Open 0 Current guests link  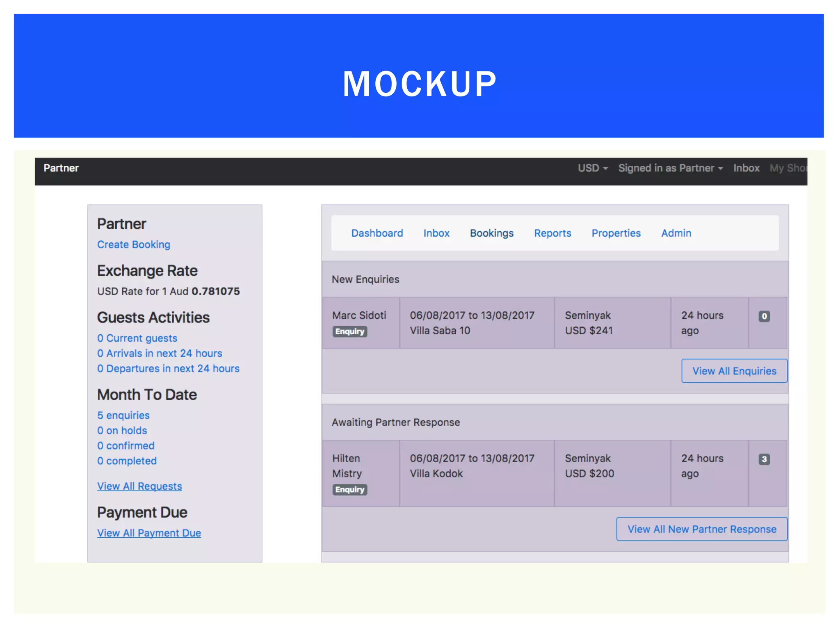click(137, 338)
